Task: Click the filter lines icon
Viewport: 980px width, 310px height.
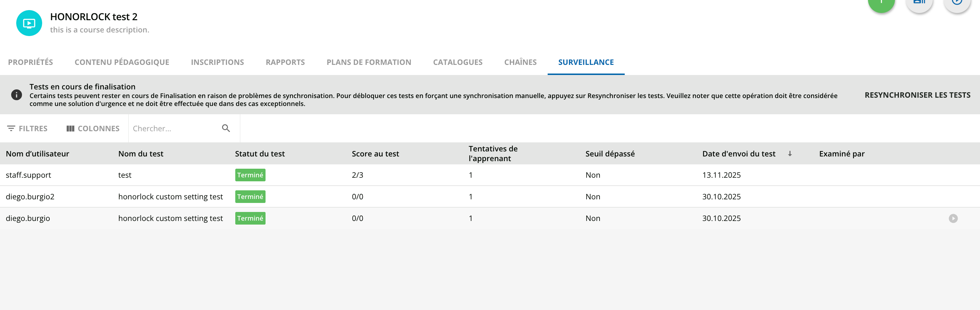Action: 11,128
